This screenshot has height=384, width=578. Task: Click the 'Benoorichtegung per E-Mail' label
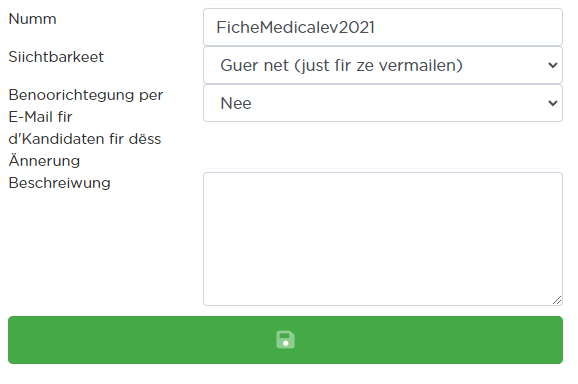86,106
